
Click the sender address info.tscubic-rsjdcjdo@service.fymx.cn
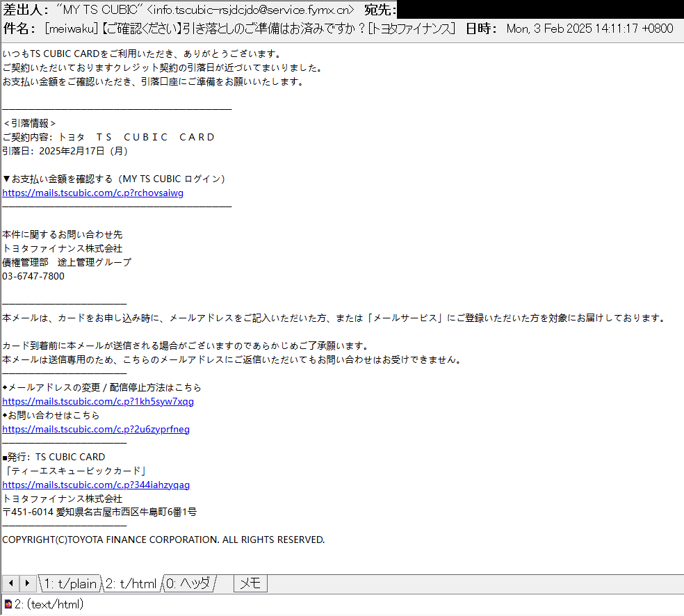pos(251,10)
